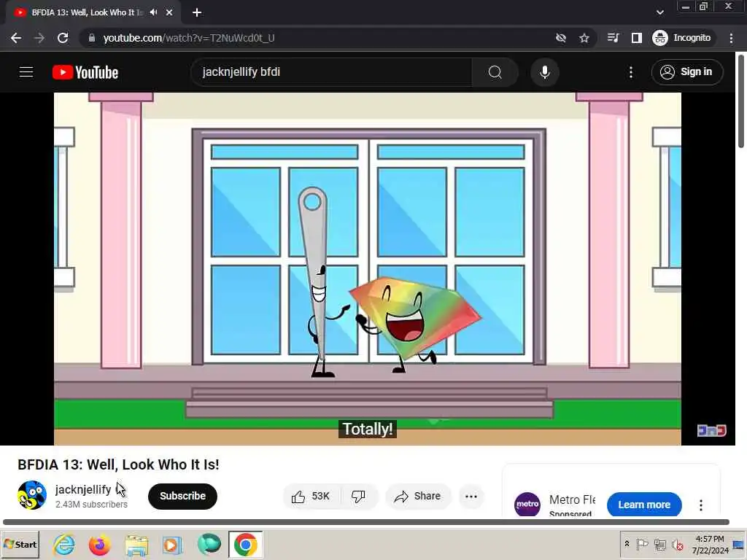Screen dimensions: 747x560
Task: Launch Internet Explorer from taskbar
Action: [64, 545]
